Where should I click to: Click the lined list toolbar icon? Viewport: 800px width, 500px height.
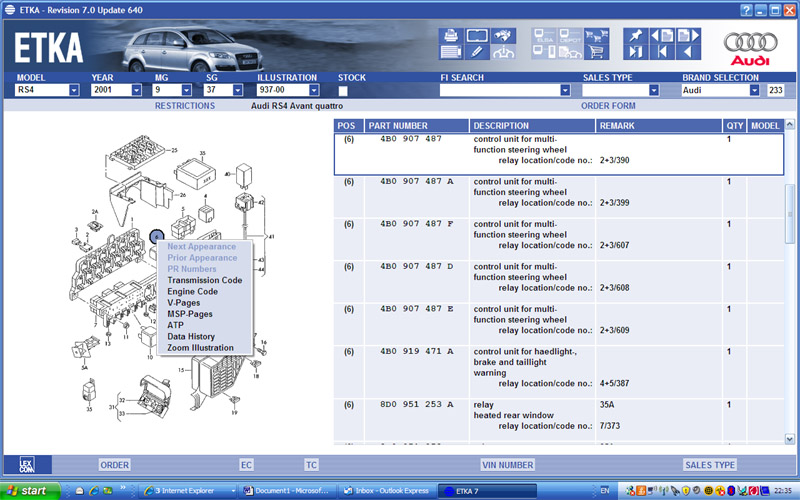451,52
